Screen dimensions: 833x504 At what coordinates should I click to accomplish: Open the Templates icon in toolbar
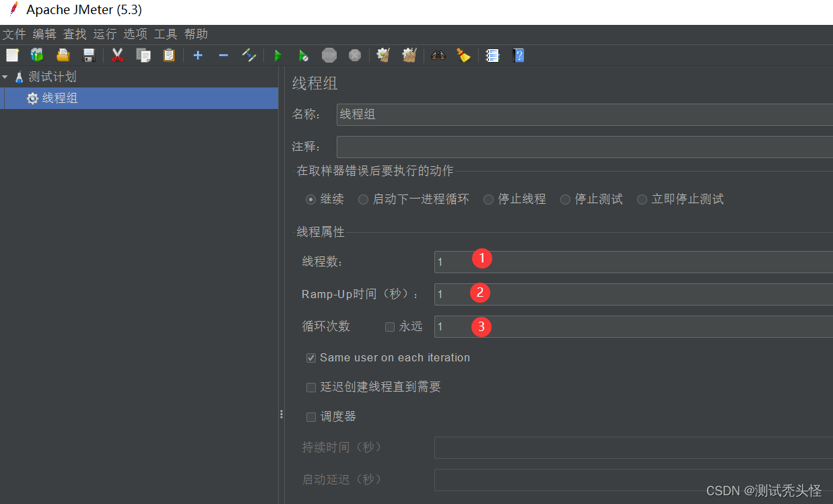36,55
